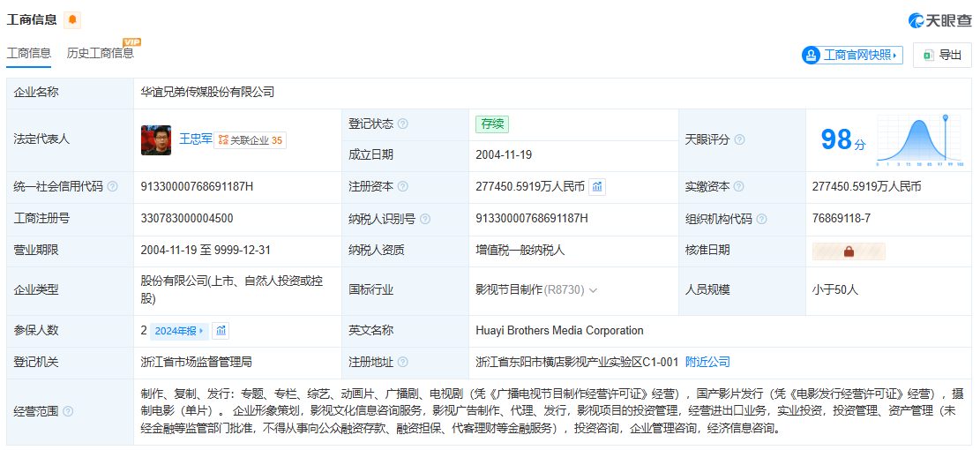Screen dimensions: 980x450
Task: Click the lock icon in 核准日期
Action: click(x=849, y=251)
